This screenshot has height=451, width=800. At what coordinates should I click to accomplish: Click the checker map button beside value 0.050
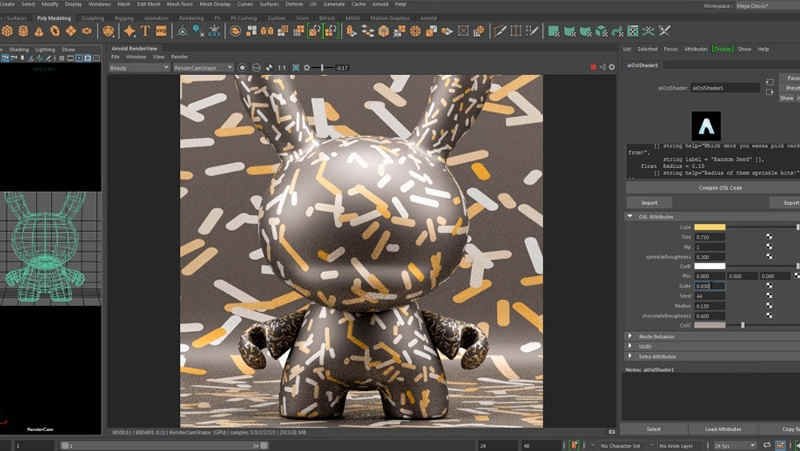769,286
